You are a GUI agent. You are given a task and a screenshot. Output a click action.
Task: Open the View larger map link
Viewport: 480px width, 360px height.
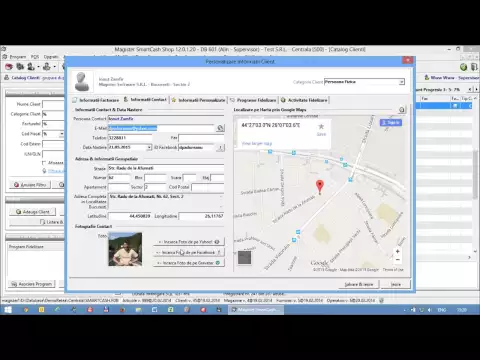(x=256, y=144)
